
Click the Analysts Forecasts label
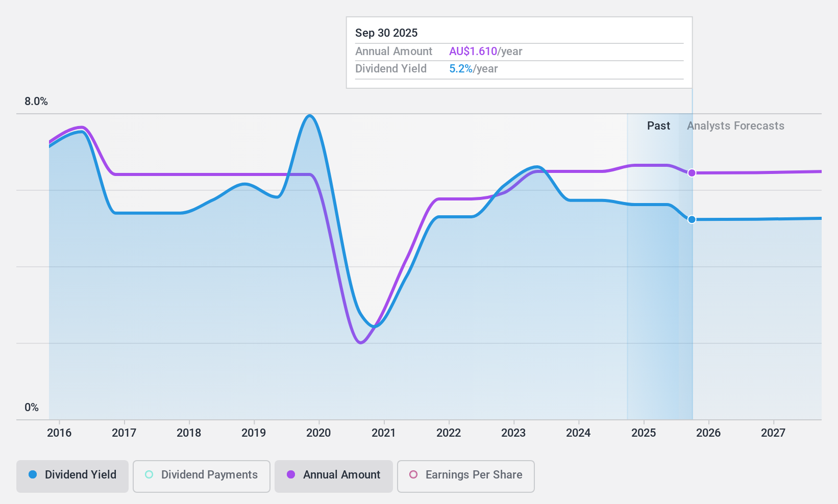735,126
